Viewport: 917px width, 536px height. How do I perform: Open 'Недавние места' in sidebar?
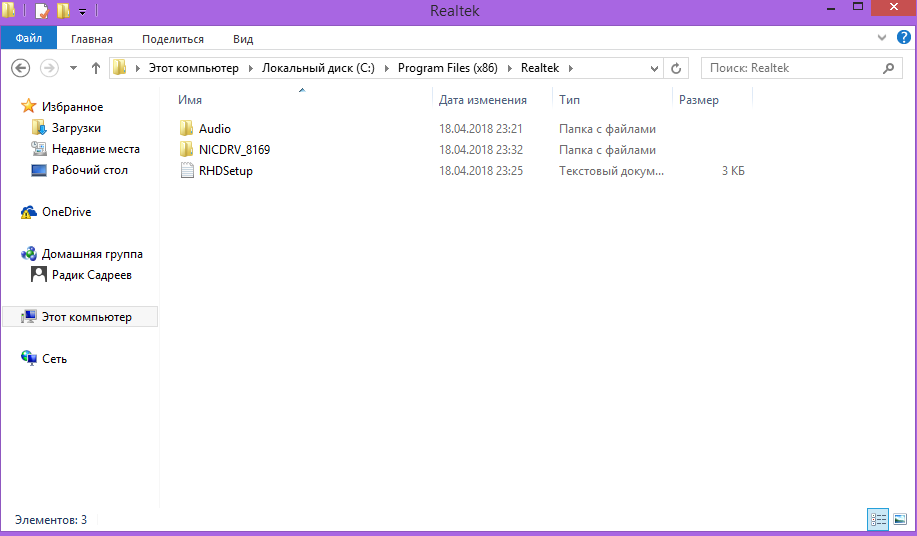pos(96,149)
